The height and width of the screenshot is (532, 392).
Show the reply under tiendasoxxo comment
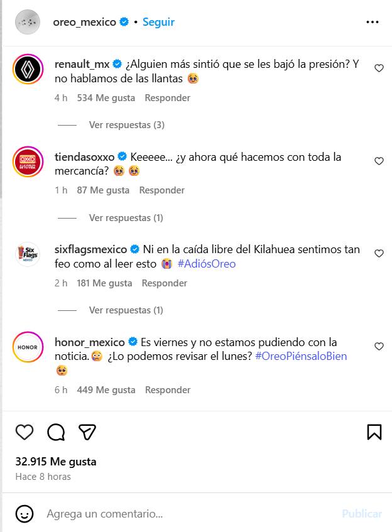coord(126,218)
